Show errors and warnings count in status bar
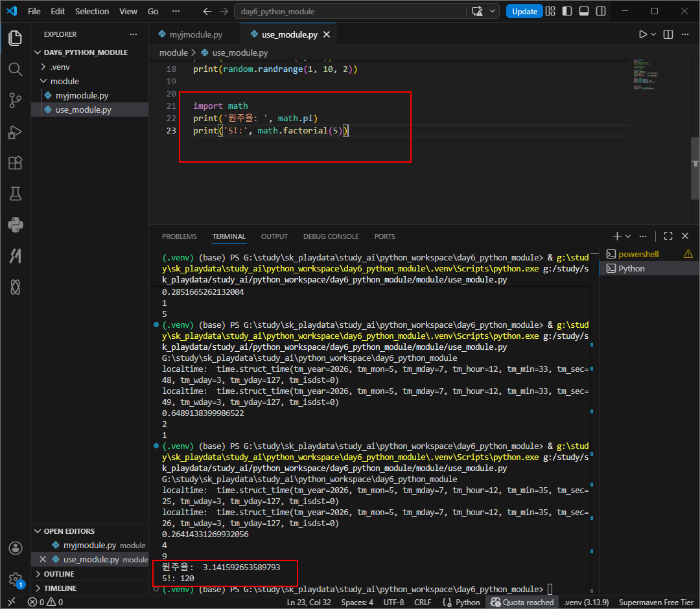 point(45,602)
